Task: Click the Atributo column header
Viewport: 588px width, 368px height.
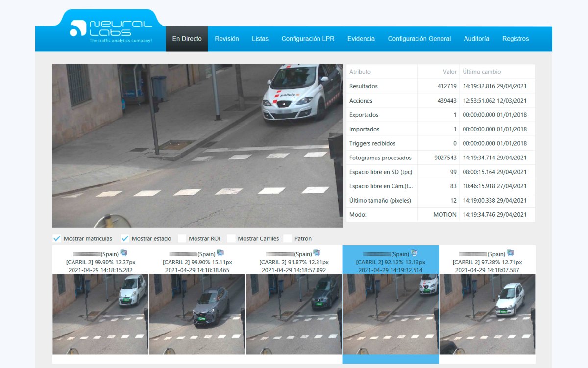Action: pyautogui.click(x=360, y=72)
